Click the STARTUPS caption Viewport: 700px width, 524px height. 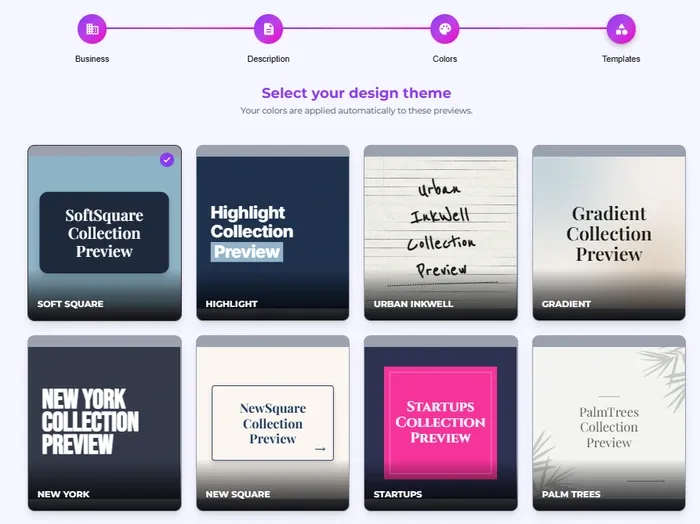(x=398, y=495)
